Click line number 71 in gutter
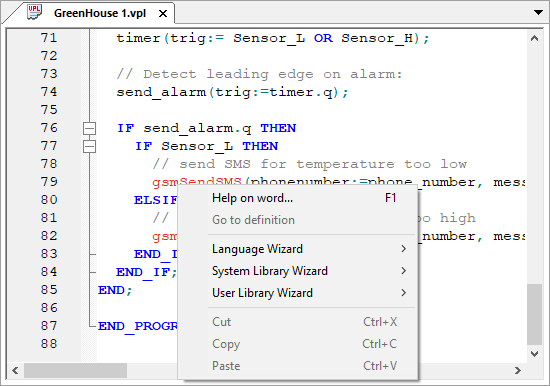This screenshot has width=550, height=386. 49,38
